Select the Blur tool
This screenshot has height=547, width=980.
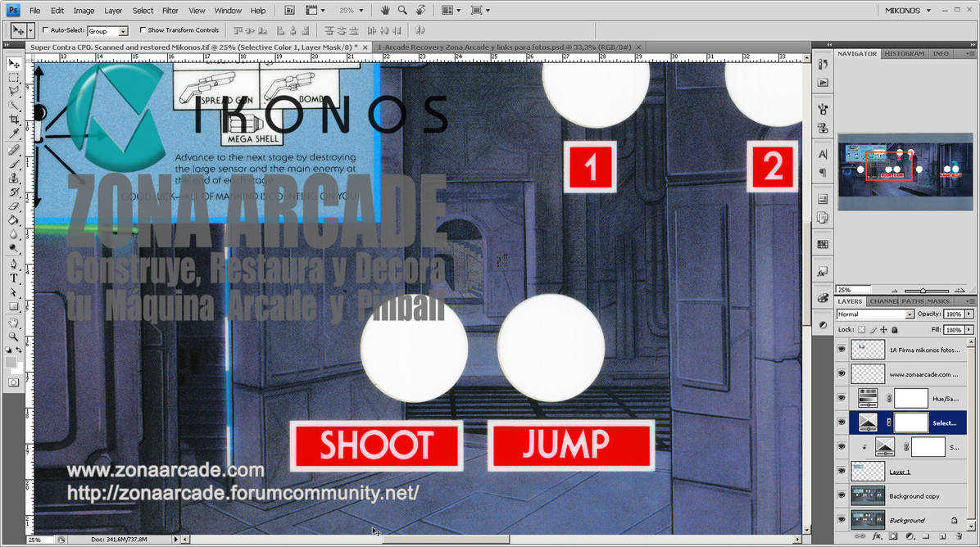[x=13, y=234]
